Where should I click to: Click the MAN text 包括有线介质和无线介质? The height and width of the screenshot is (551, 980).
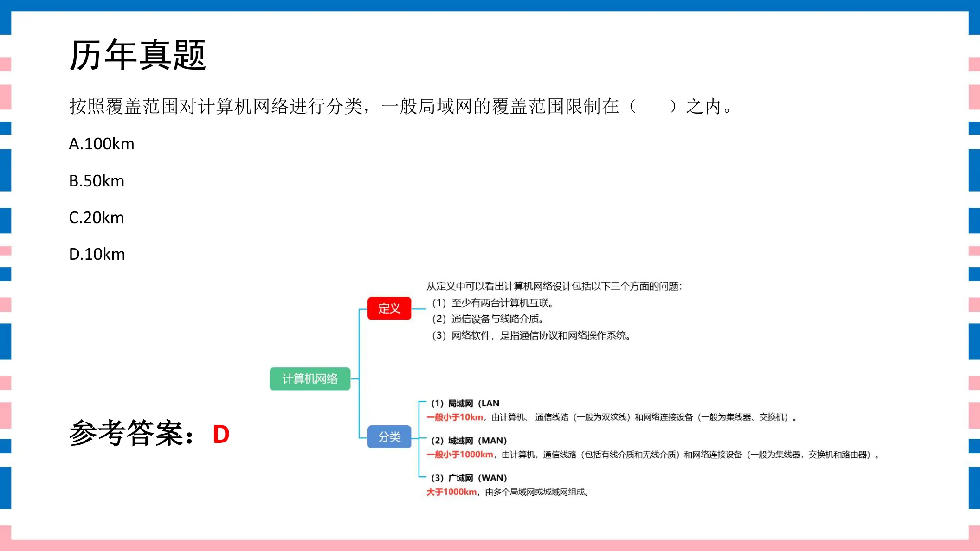click(x=632, y=455)
